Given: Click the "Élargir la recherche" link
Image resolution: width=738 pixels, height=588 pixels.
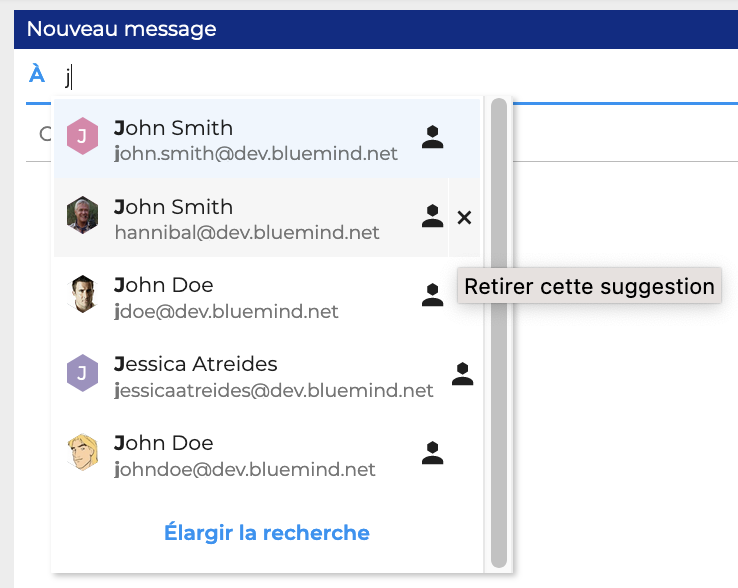Looking at the screenshot, I should pyautogui.click(x=267, y=533).
